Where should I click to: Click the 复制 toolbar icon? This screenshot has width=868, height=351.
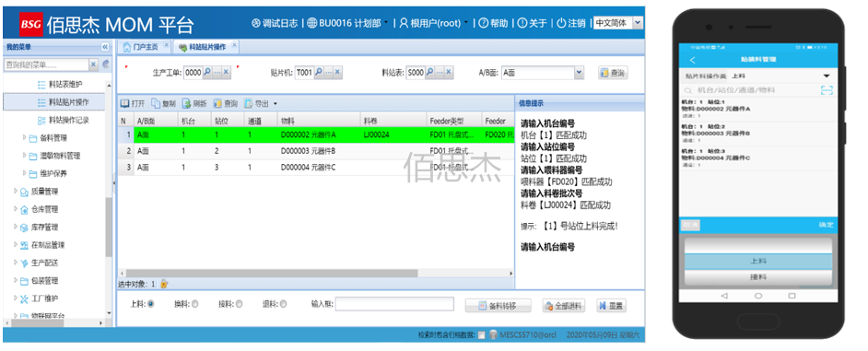click(x=156, y=103)
